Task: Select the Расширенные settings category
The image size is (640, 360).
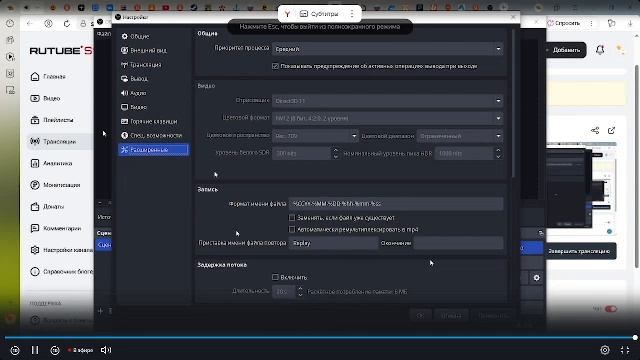Action: click(x=153, y=150)
